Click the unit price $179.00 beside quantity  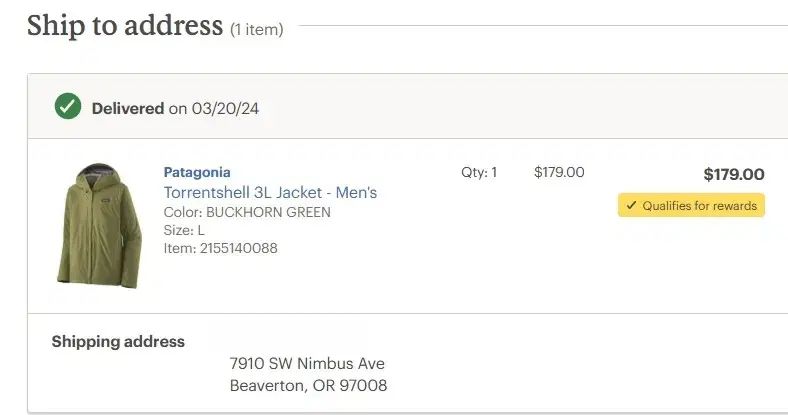[x=559, y=172]
